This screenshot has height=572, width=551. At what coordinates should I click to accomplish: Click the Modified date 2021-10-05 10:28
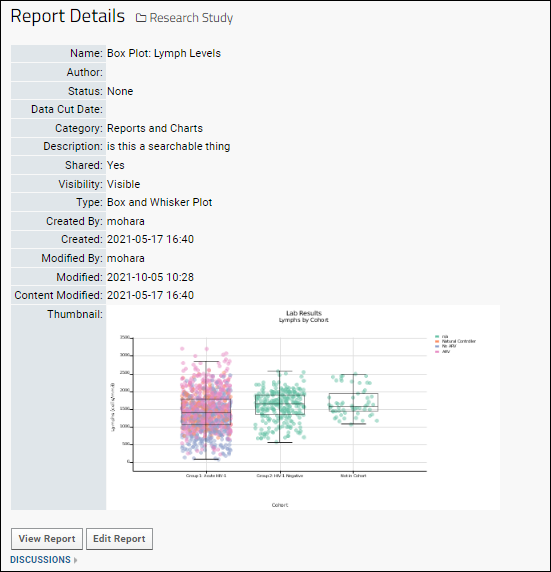[150, 277]
